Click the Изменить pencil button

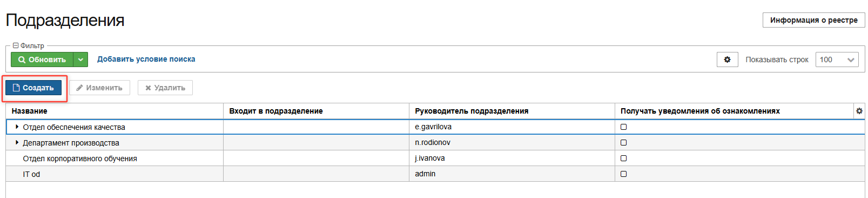tap(99, 88)
